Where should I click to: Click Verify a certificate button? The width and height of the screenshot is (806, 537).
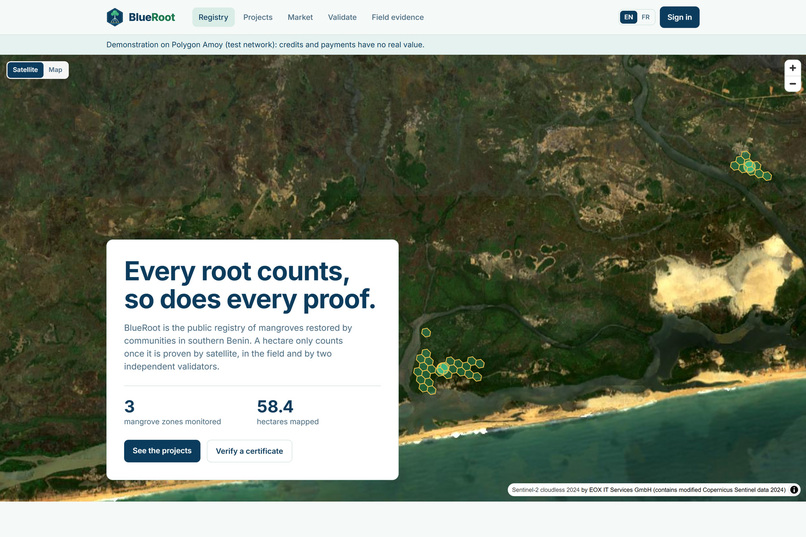click(249, 451)
